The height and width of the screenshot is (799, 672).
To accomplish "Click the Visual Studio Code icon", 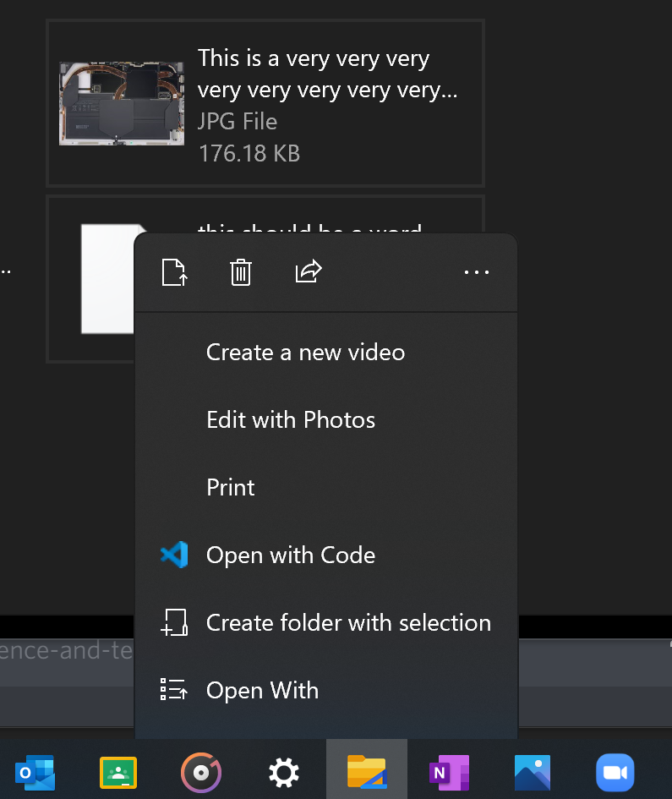I will pos(174,555).
